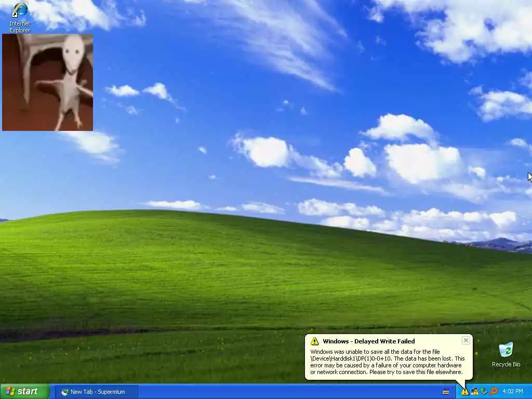
Task: Click the Safely Remove Hardware tray icon
Action: click(484, 392)
